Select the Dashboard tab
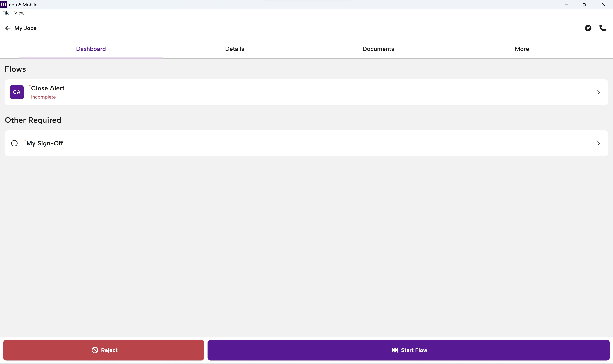Screen dimensions: 613x364 point(91,49)
